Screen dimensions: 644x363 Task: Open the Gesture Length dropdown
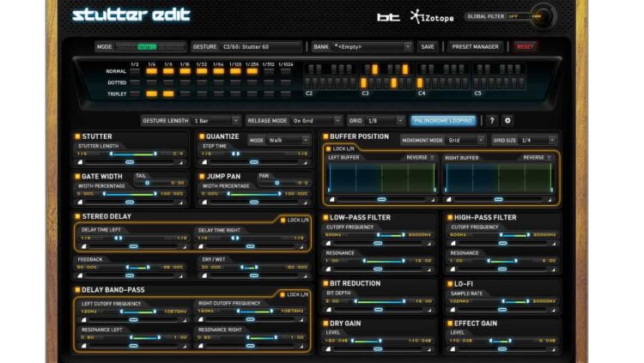216,121
